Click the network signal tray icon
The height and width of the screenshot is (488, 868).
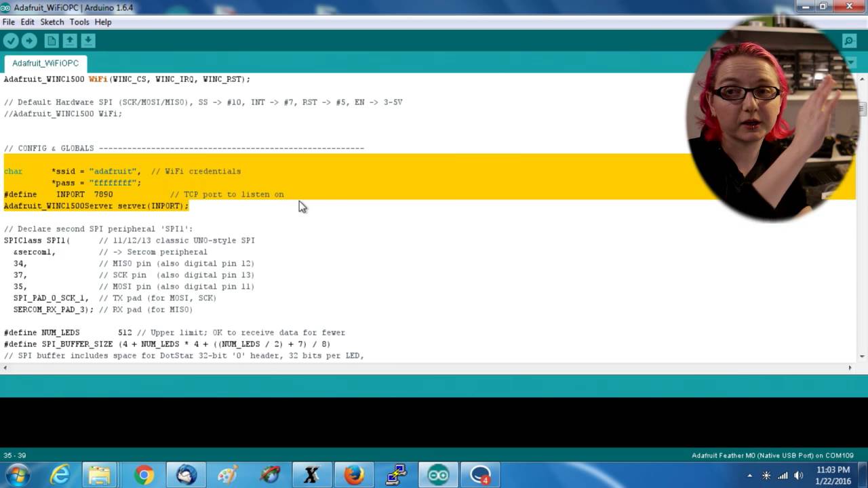tap(783, 476)
